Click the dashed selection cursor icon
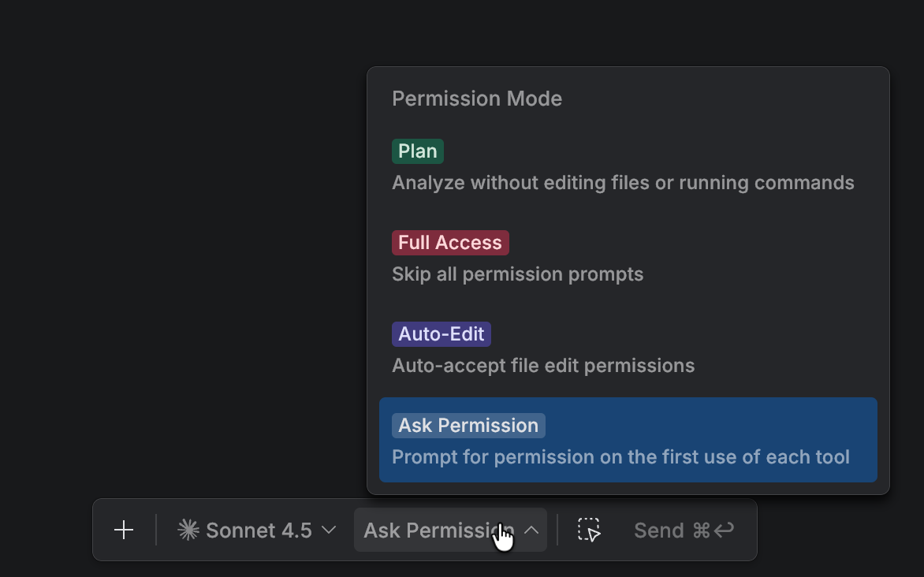Image resolution: width=924 pixels, height=577 pixels. point(589,530)
